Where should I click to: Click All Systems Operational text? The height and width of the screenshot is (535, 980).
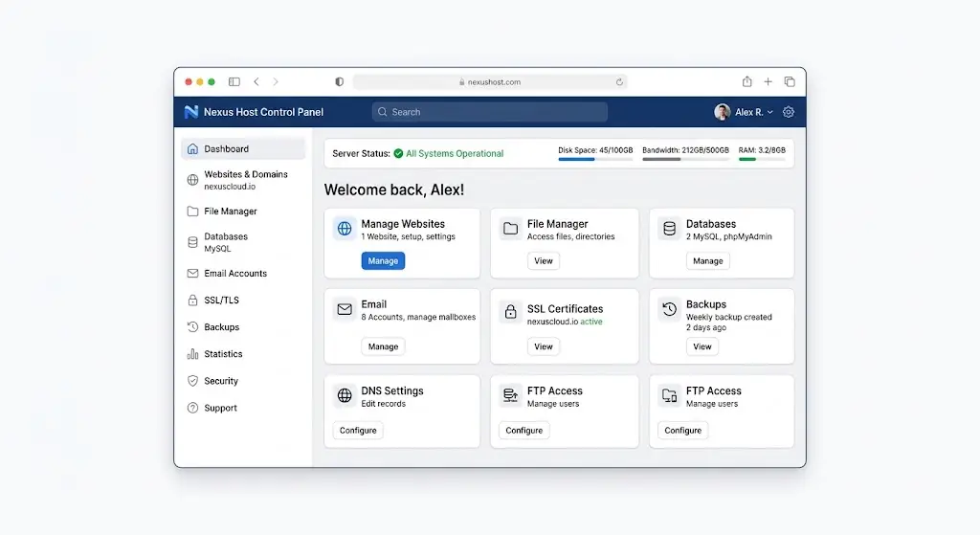[455, 154]
